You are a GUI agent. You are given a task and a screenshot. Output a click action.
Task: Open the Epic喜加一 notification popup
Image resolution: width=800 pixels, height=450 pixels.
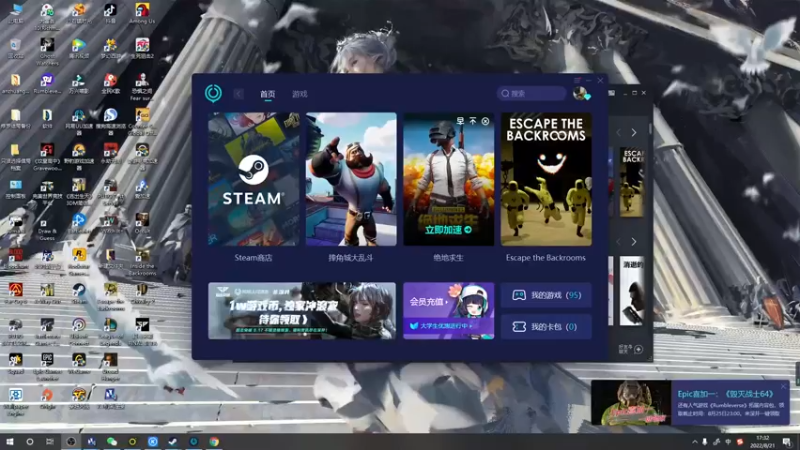pos(690,403)
